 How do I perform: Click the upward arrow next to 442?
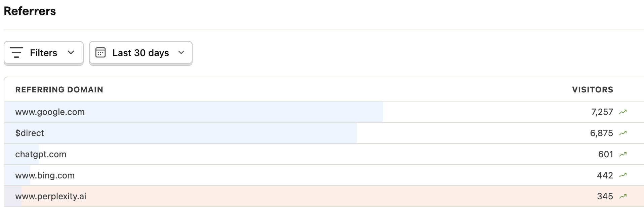[623, 175]
